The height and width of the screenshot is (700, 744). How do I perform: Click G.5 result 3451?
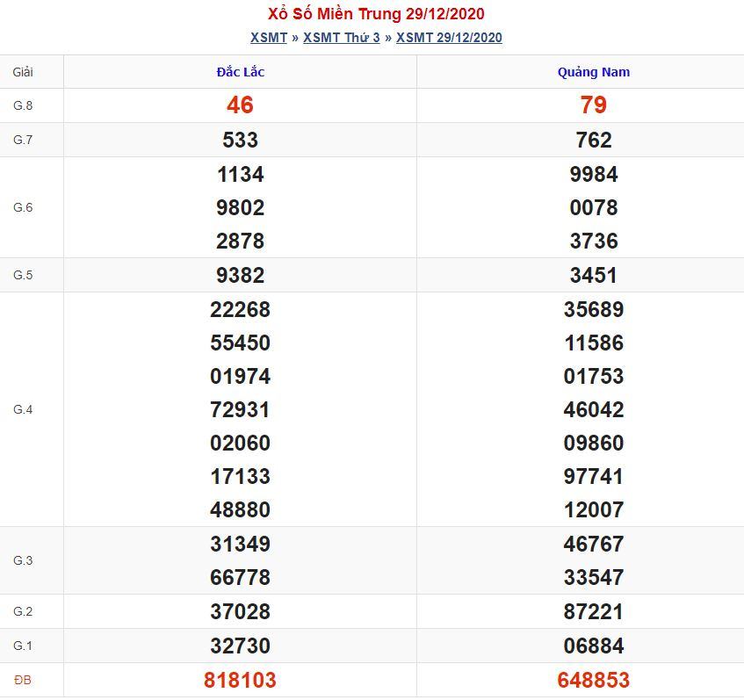[594, 275]
